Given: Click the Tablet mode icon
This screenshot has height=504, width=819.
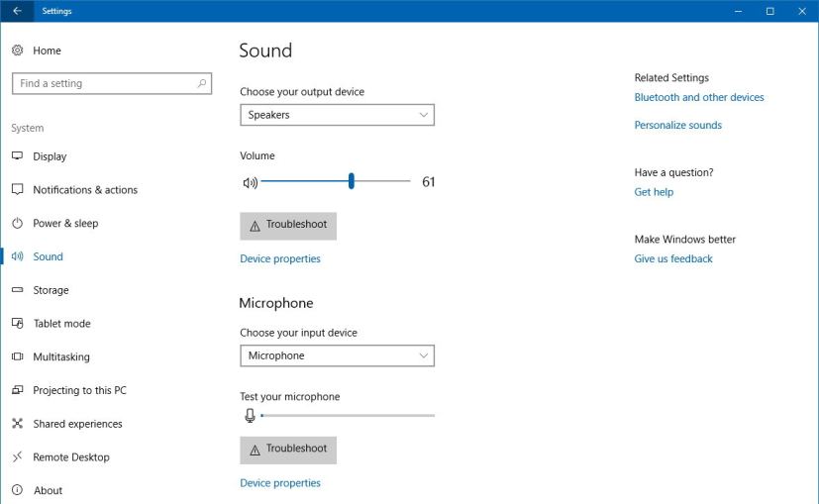Looking at the screenshot, I should click(x=17, y=323).
